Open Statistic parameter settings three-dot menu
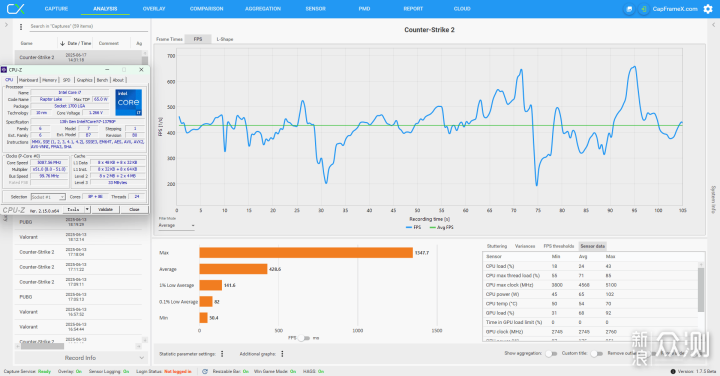 pos(222,354)
